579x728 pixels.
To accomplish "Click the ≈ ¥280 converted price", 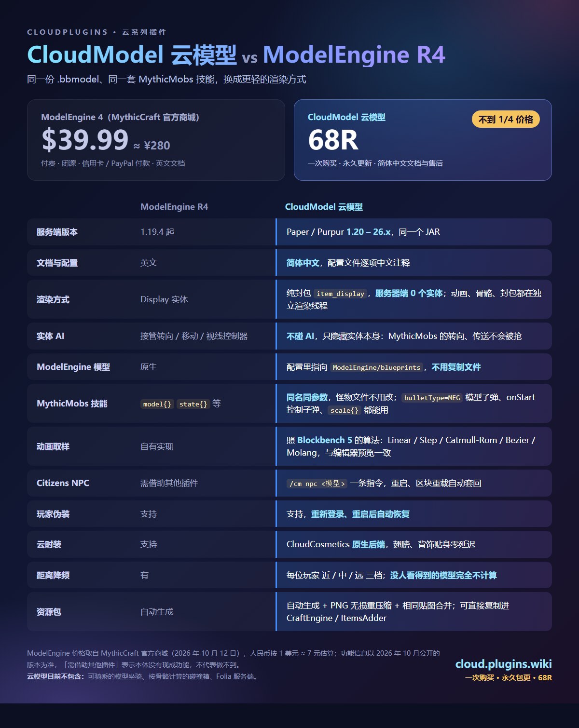I will click(152, 146).
